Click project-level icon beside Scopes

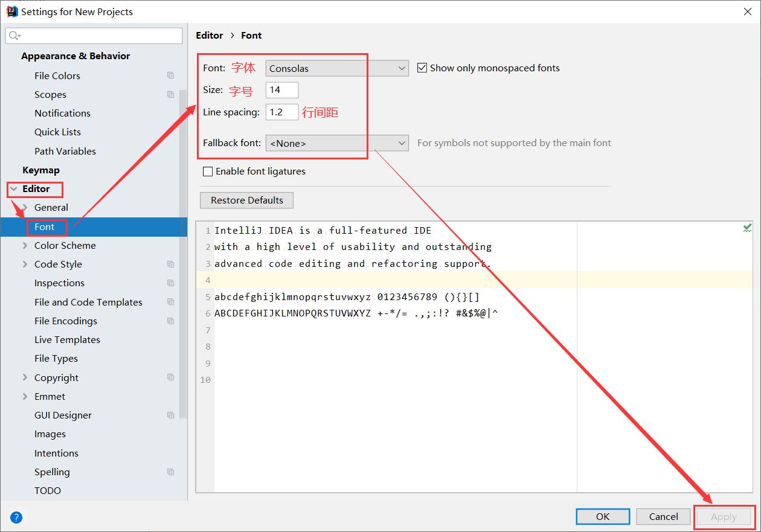(x=171, y=94)
